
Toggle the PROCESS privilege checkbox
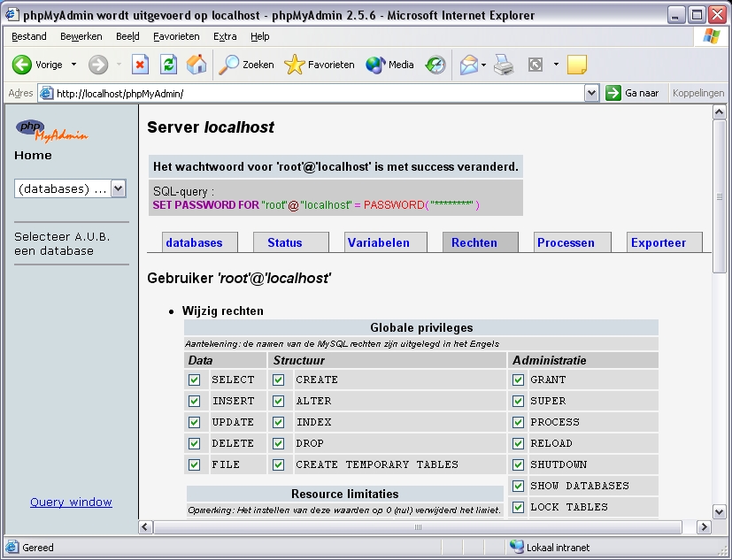(518, 422)
